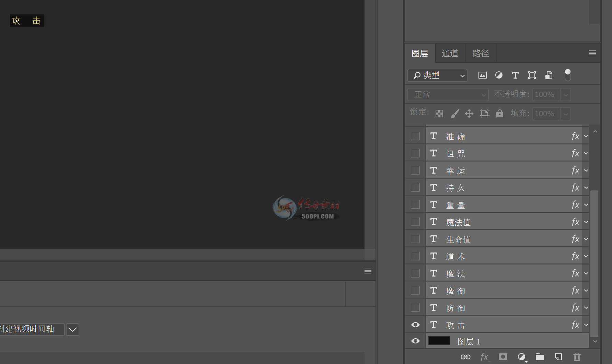612x364 pixels.
Task: Create a new group folder
Action: point(540,357)
